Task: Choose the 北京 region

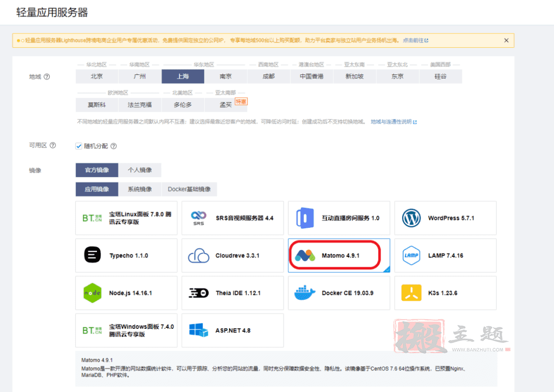Action: click(97, 76)
